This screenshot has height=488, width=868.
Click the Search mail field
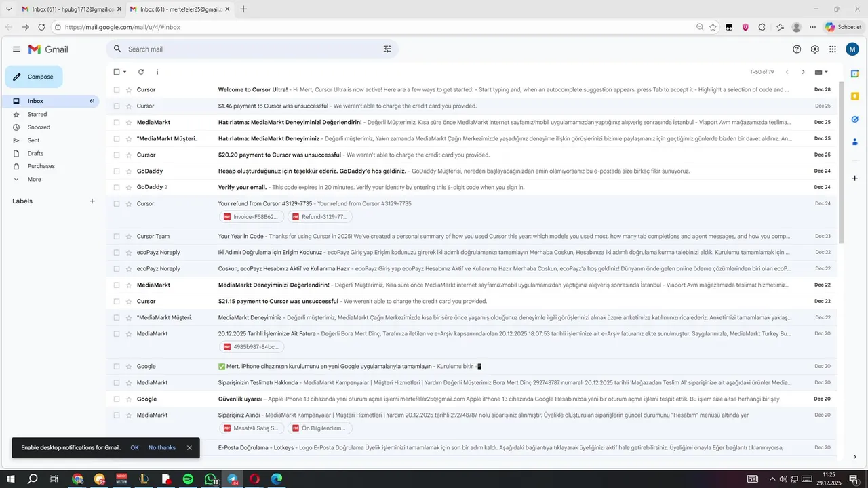click(251, 49)
